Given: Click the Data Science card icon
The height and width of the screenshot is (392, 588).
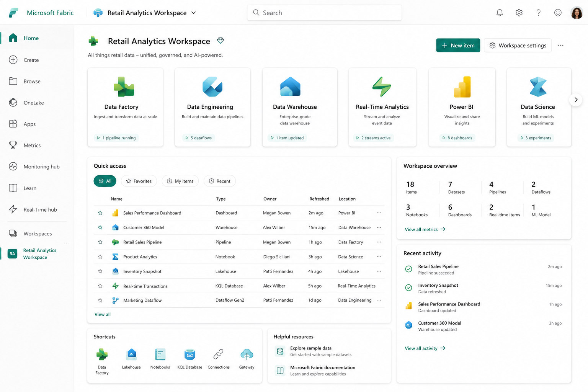Looking at the screenshot, I should [x=538, y=87].
